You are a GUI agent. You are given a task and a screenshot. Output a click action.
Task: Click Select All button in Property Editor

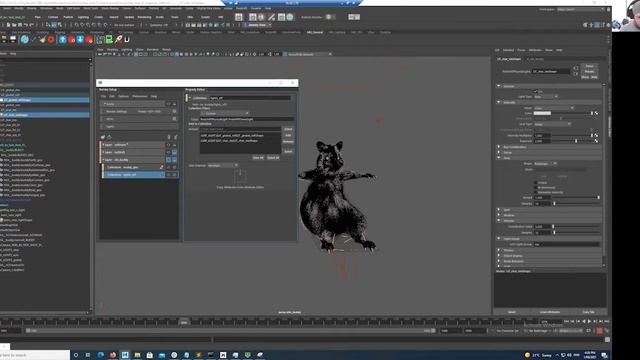coord(273,158)
